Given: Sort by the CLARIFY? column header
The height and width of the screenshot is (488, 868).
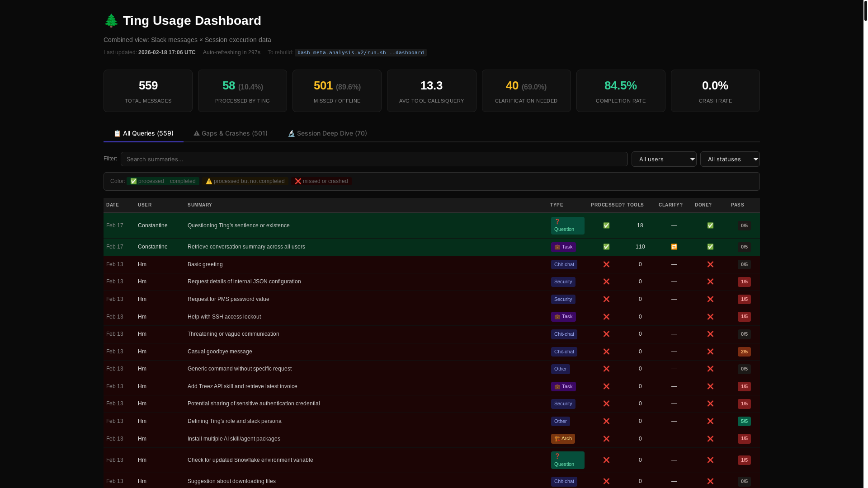Looking at the screenshot, I should (x=670, y=205).
